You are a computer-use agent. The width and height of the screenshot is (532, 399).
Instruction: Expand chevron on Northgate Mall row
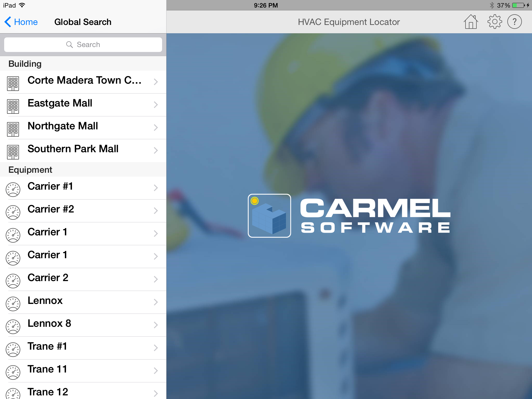coord(156,128)
